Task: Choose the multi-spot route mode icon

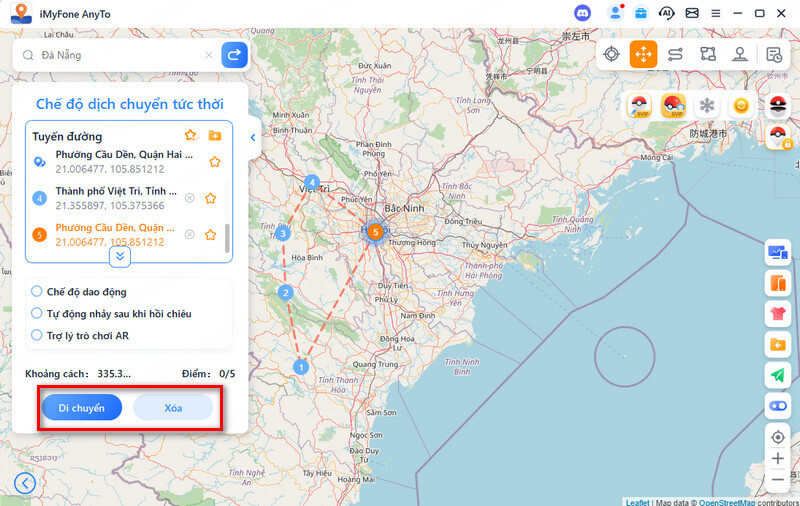Action: tap(708, 54)
